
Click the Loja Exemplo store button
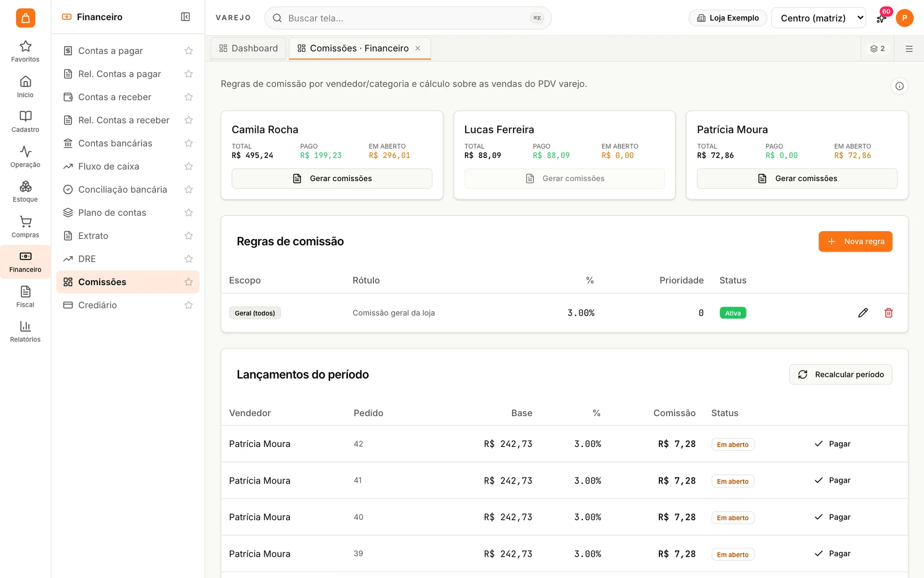pyautogui.click(x=728, y=18)
